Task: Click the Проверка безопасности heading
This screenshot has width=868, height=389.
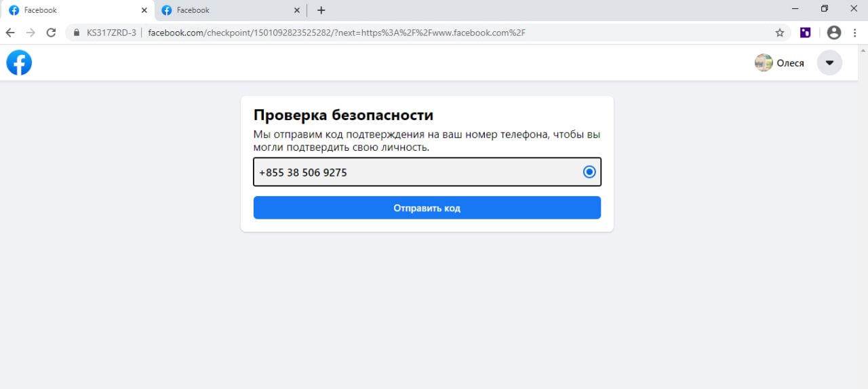Action: 343,115
